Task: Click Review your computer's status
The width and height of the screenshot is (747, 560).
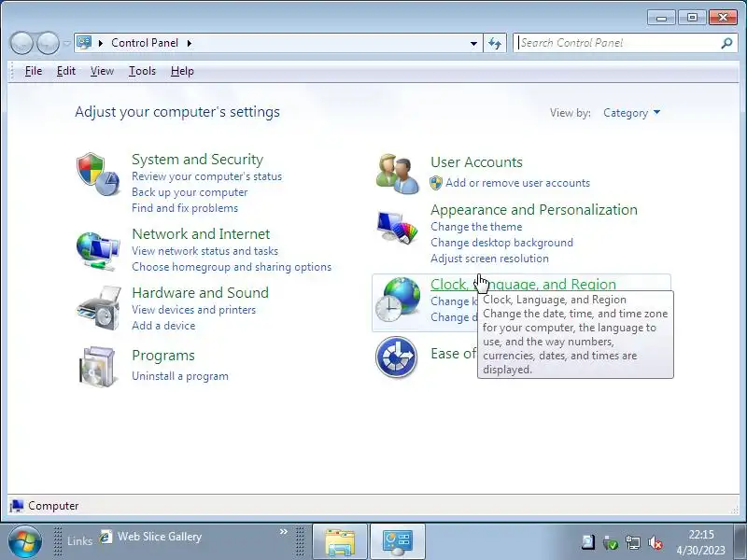Action: [x=206, y=176]
